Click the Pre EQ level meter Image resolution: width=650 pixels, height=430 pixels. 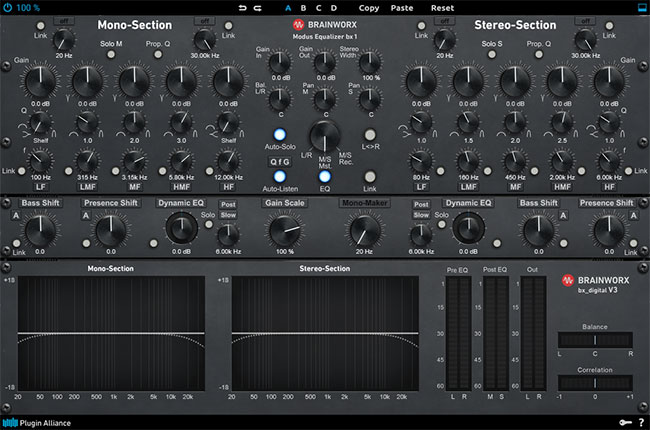pyautogui.click(x=458, y=333)
